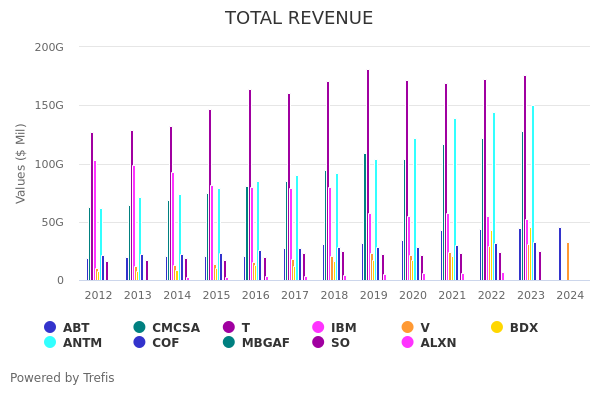Viewport: 600px width, 400px height.
Task: Click the 200G y-axis label
Action: [x=49, y=47]
